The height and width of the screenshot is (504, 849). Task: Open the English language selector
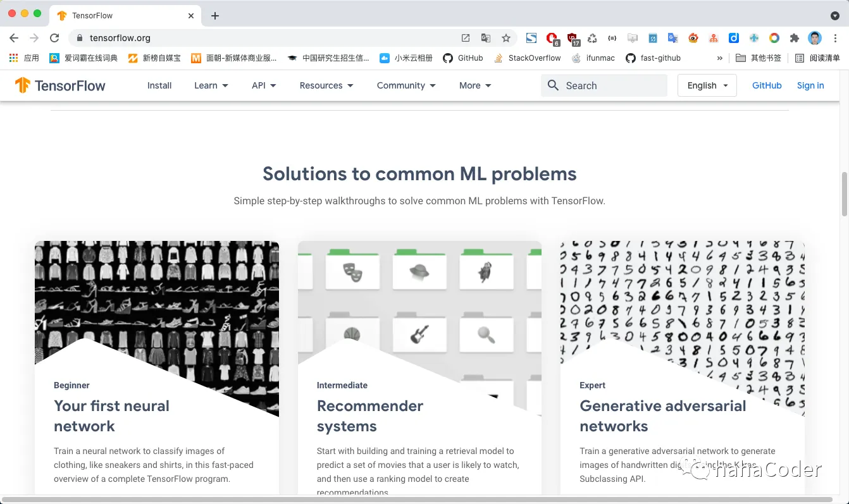(x=707, y=85)
